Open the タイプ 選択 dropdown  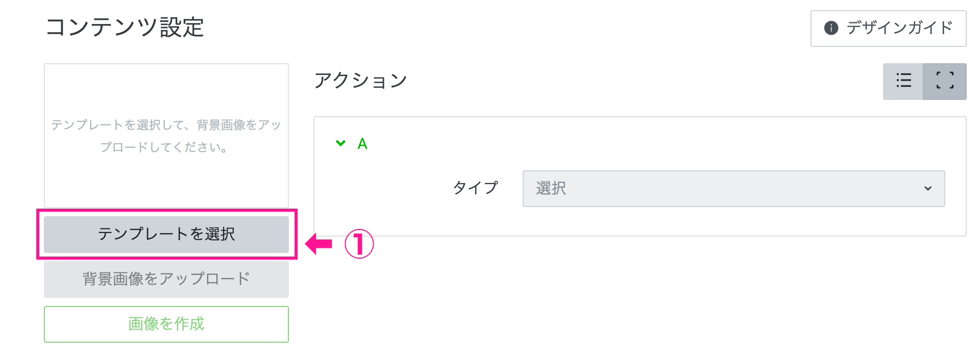click(733, 189)
